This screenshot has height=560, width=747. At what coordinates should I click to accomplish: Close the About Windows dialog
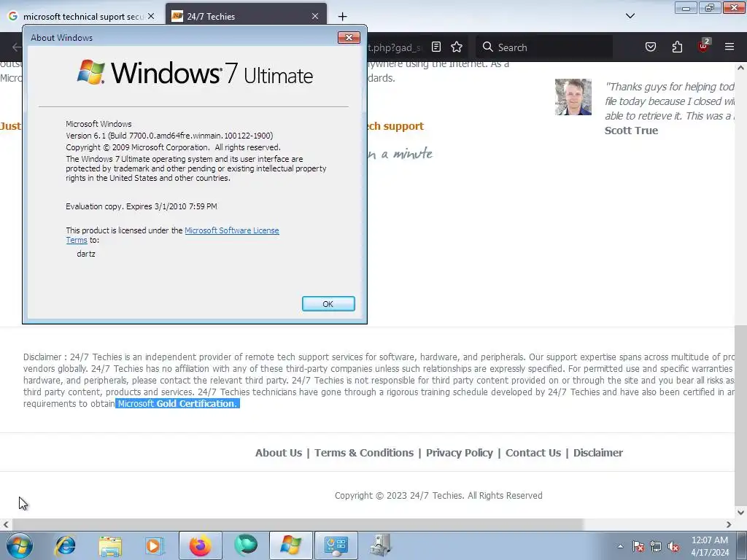pyautogui.click(x=349, y=38)
